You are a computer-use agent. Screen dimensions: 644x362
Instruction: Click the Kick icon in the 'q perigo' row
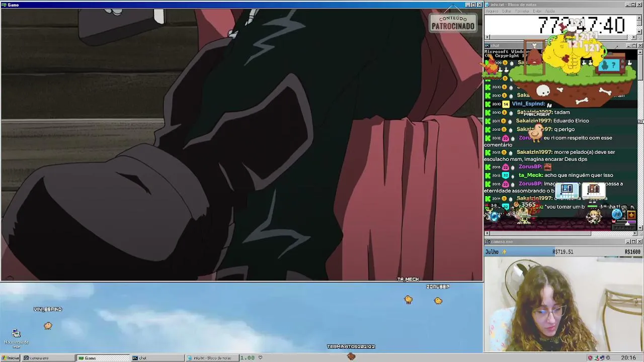(488, 130)
